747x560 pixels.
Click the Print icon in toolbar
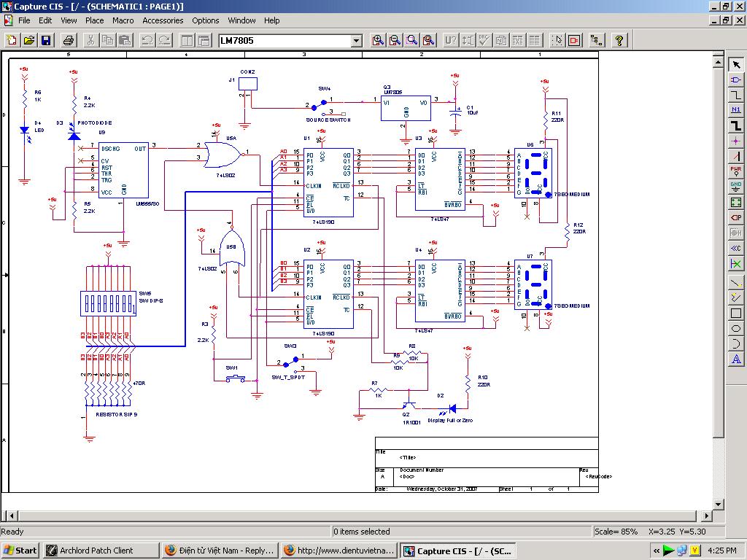point(68,41)
